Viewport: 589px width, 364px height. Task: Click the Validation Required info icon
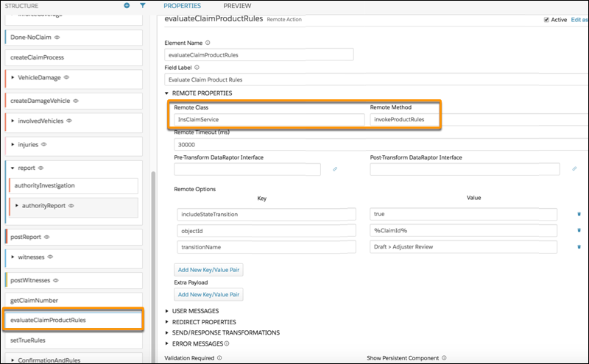pyautogui.click(x=219, y=358)
